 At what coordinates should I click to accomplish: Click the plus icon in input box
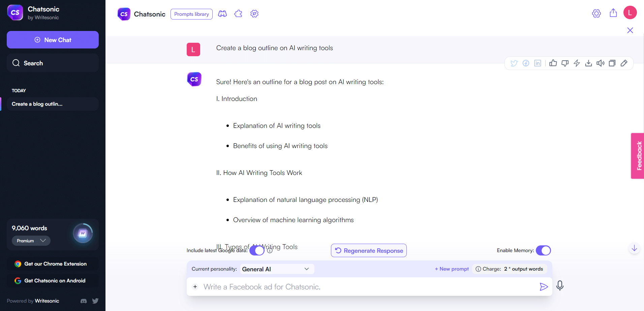pyautogui.click(x=195, y=287)
